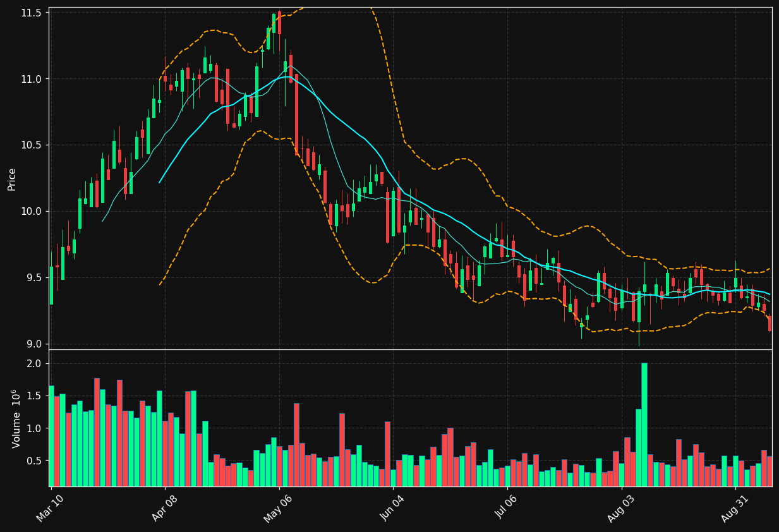779x532 pixels.
Task: Select the 10.5 price axis tick
Action: click(32, 145)
